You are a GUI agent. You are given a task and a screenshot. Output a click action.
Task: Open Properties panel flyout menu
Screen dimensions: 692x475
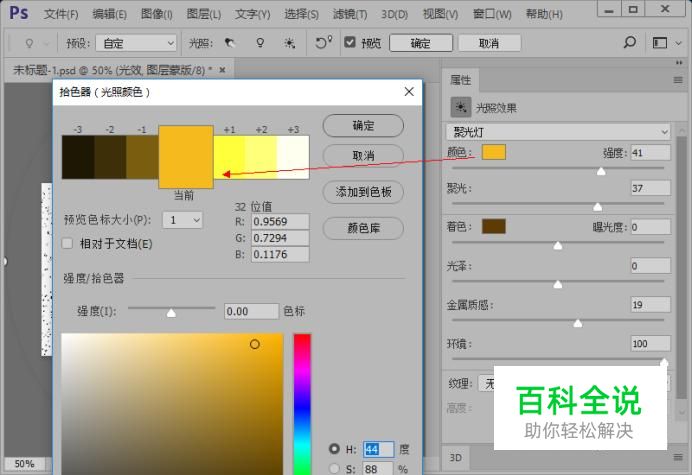678,80
